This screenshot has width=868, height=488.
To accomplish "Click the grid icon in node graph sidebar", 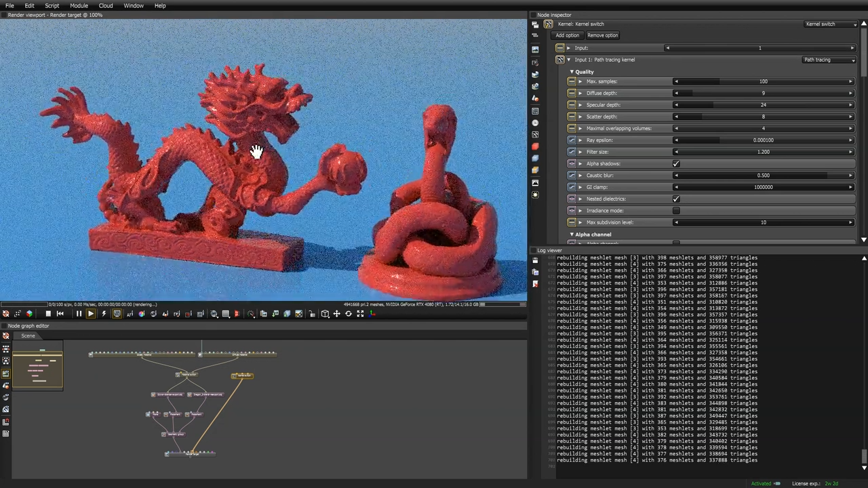I will point(6,434).
